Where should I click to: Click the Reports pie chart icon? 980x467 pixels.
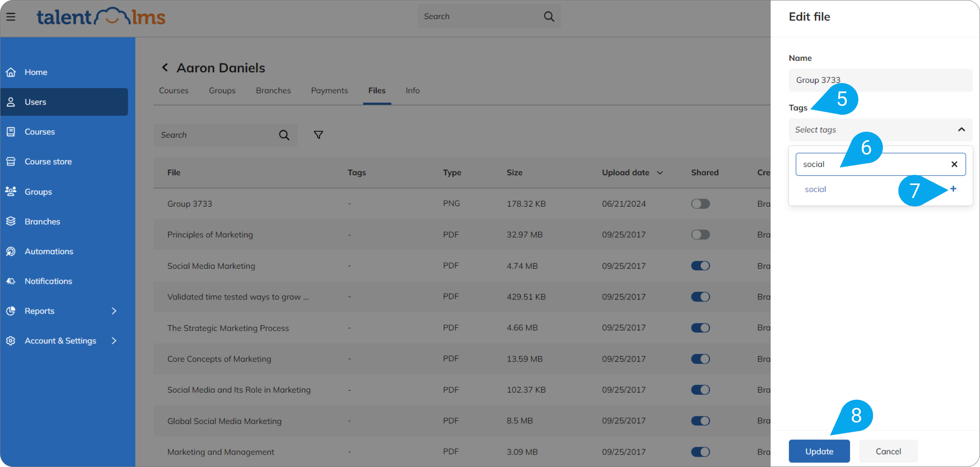pos(11,311)
